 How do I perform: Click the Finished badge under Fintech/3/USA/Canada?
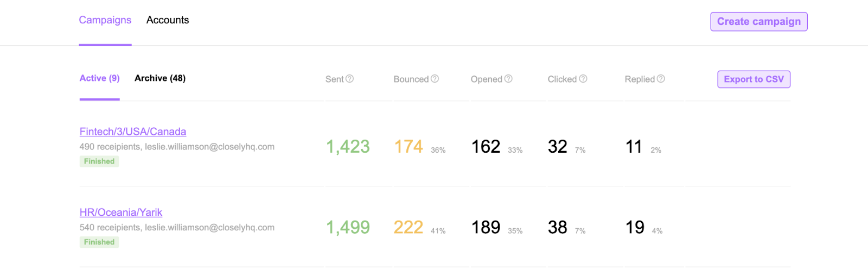point(99,161)
